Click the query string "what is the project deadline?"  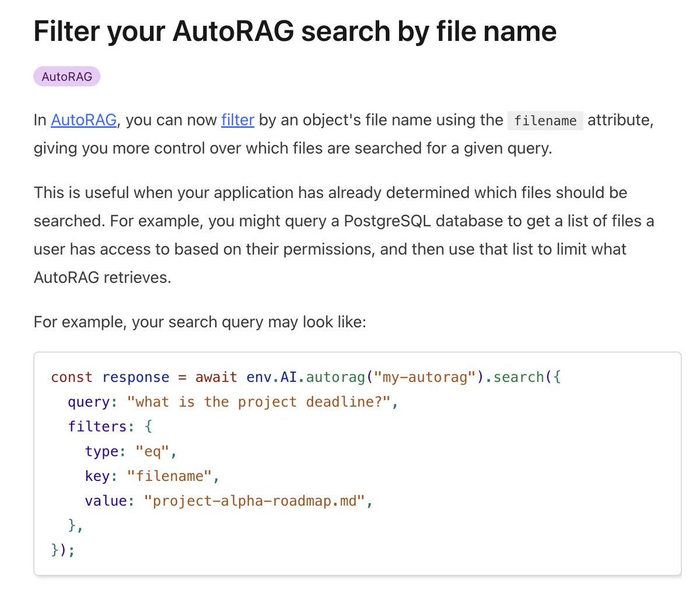[x=258, y=402]
